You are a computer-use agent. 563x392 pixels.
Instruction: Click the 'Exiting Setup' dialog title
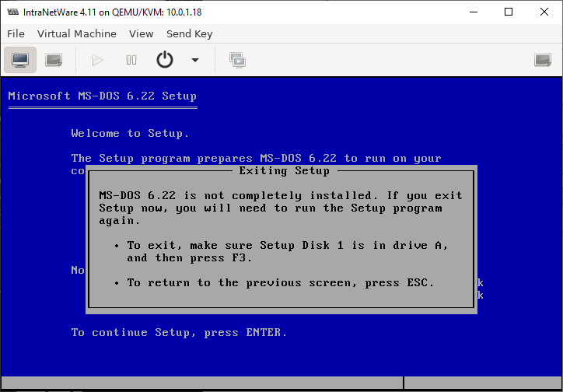[x=284, y=171]
